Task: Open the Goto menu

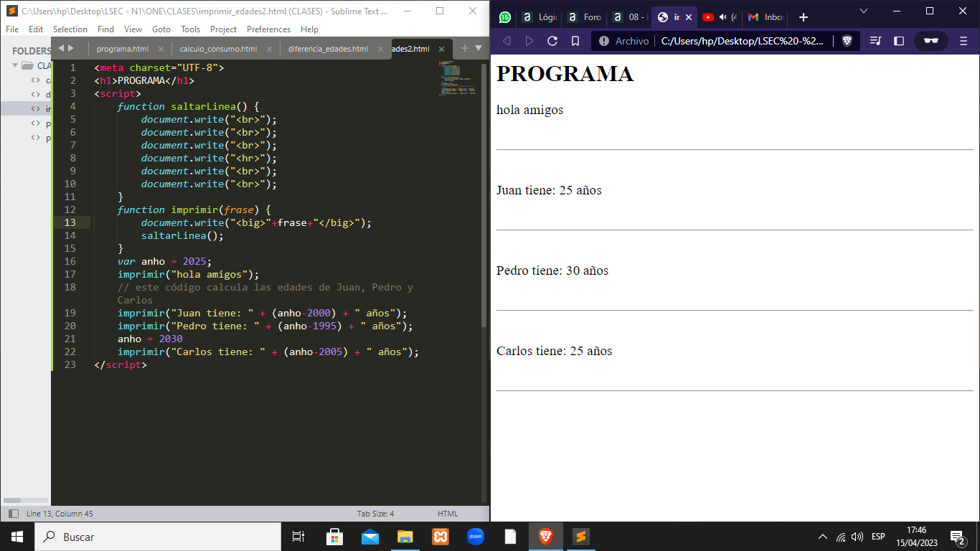Action: coord(161,29)
